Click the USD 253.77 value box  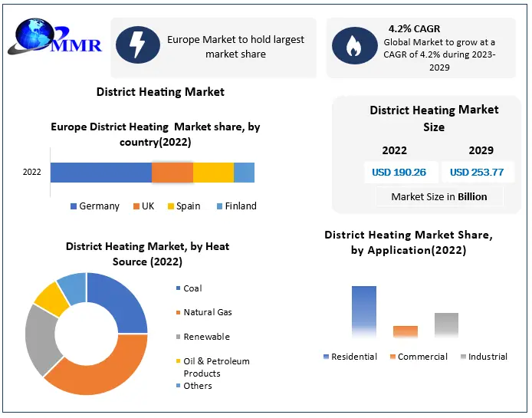tap(477, 173)
